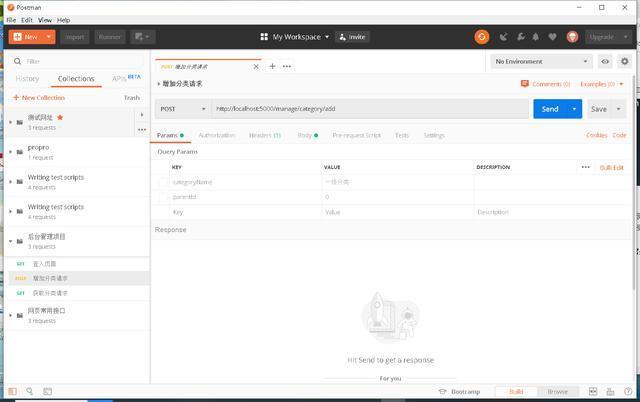Screen dimensions: 640x402
Task: Toggle sidebar icon in bottom-left status bar
Action: pos(12,392)
